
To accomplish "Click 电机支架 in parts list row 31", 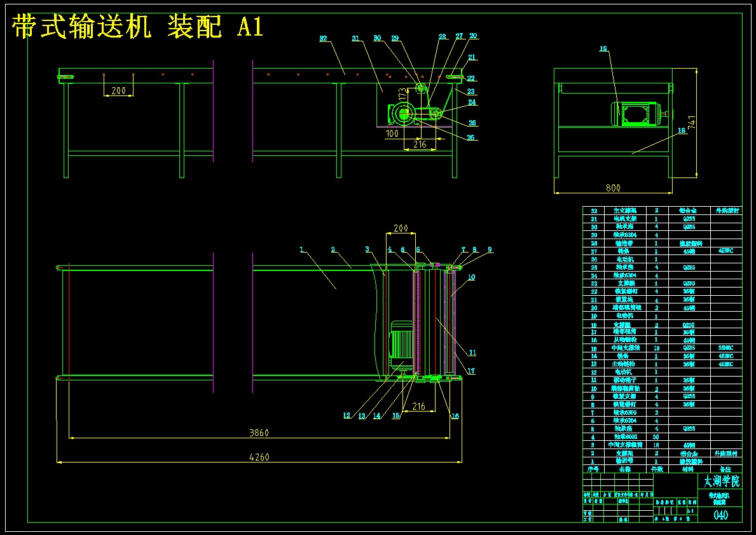I will [625, 219].
